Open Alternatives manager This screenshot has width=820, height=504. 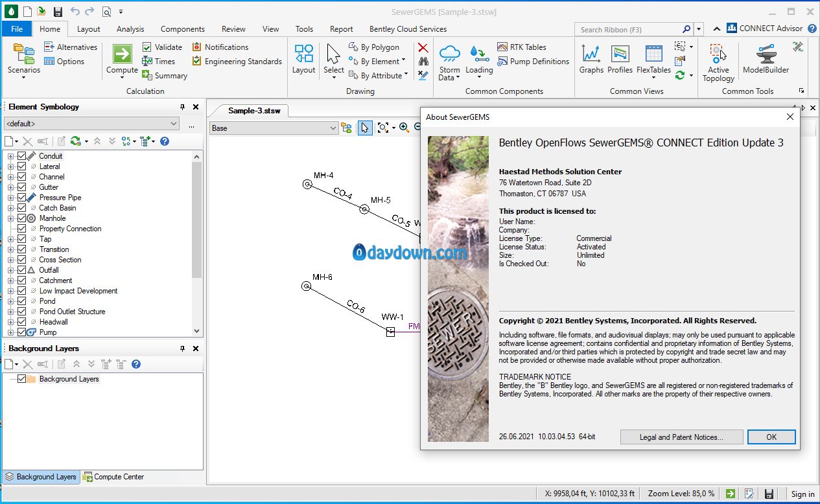pos(70,47)
